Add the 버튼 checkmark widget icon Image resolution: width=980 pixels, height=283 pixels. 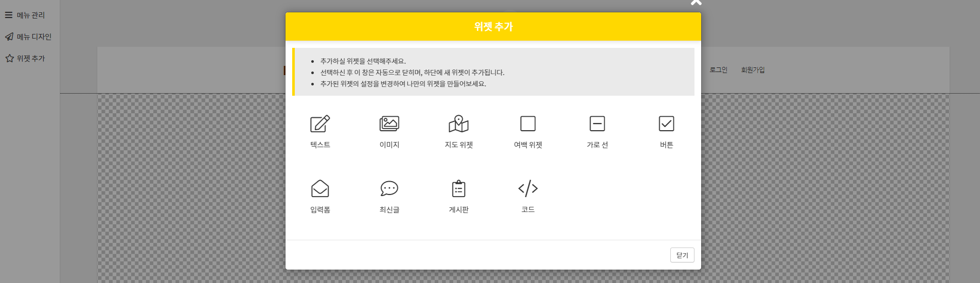pyautogui.click(x=667, y=123)
